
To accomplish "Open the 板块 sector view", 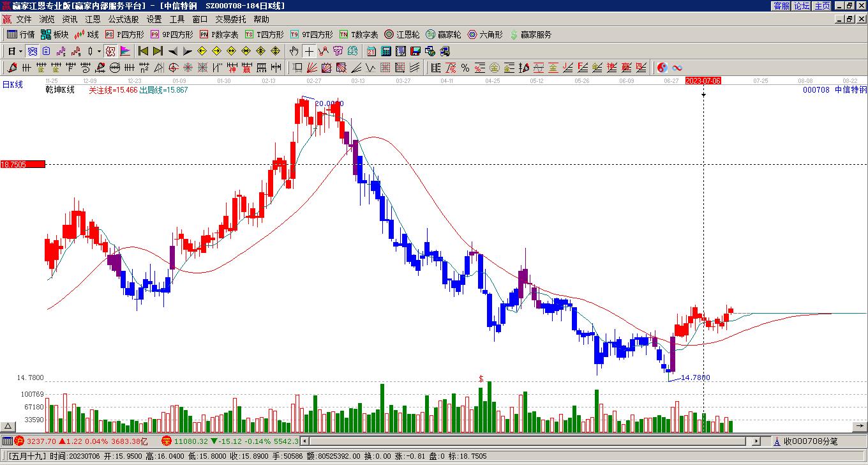I will 55,34.
